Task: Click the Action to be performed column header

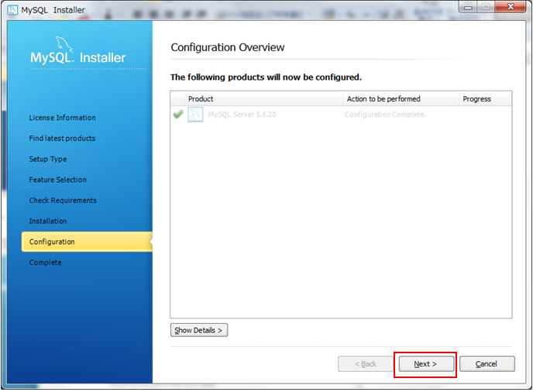Action: (x=401, y=98)
